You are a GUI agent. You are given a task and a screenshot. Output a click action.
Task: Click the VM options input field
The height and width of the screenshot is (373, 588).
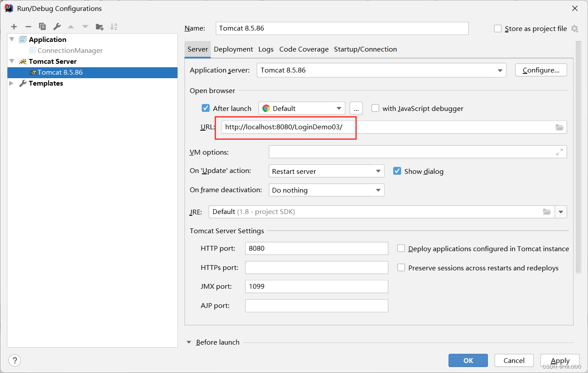(x=418, y=152)
